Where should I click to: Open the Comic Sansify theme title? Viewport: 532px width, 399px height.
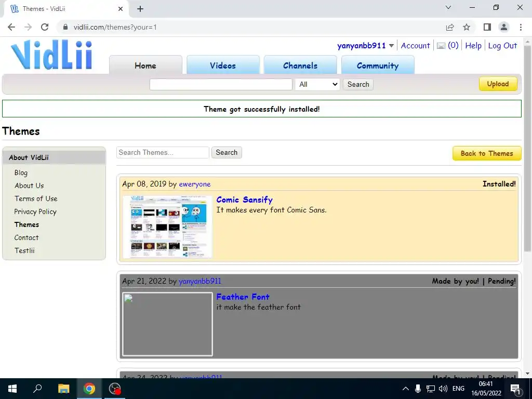pos(245,200)
